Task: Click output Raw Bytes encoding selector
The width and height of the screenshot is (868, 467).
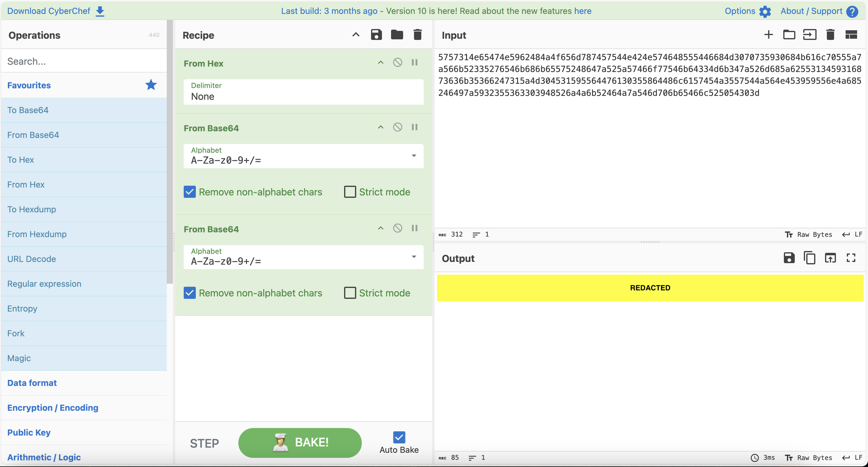Action: [x=809, y=458]
